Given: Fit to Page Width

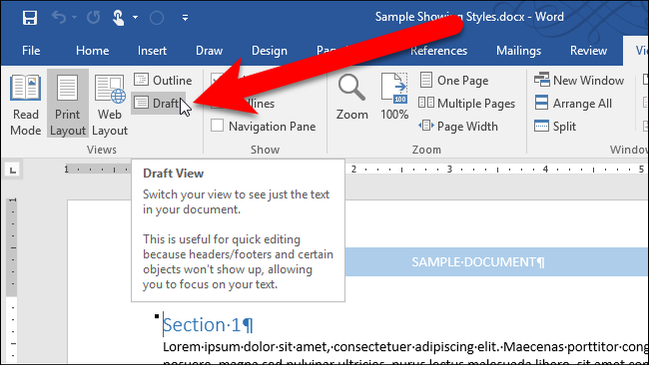Looking at the screenshot, I should pyautogui.click(x=458, y=126).
